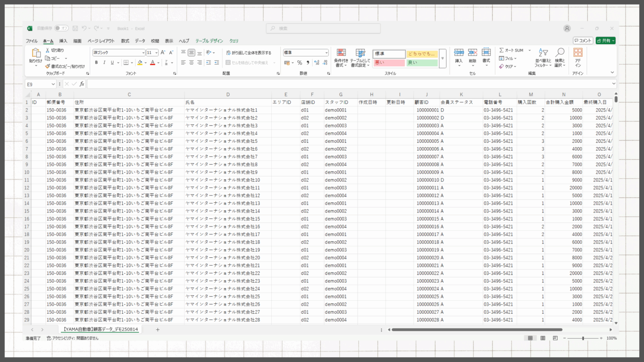Click the Share (共有) button

[x=605, y=41]
